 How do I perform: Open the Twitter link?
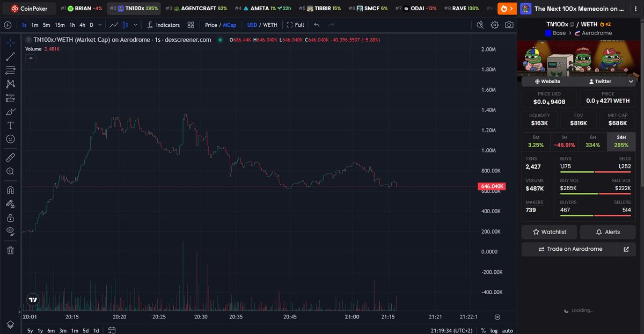pyautogui.click(x=600, y=81)
